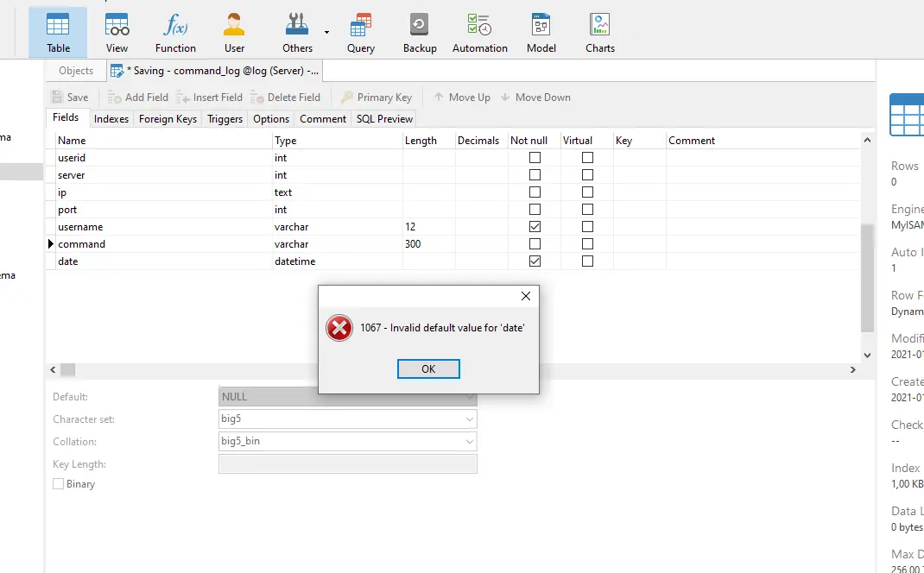Open the View objects icon
Screen dimensions: 924x573
[x=117, y=32]
